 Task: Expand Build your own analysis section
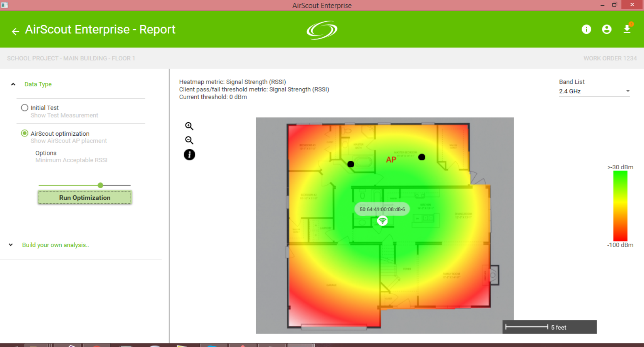click(11, 245)
